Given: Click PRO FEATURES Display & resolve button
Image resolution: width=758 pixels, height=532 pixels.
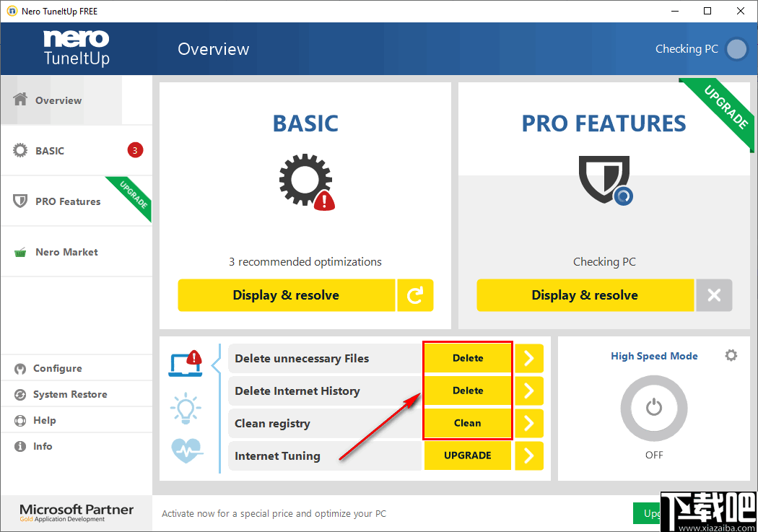Looking at the screenshot, I should point(585,295).
